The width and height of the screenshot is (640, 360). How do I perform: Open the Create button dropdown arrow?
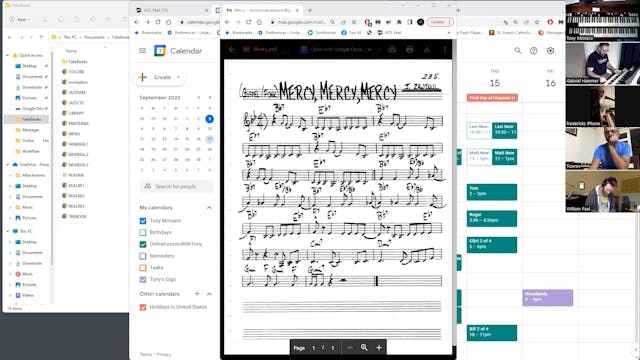(178, 77)
